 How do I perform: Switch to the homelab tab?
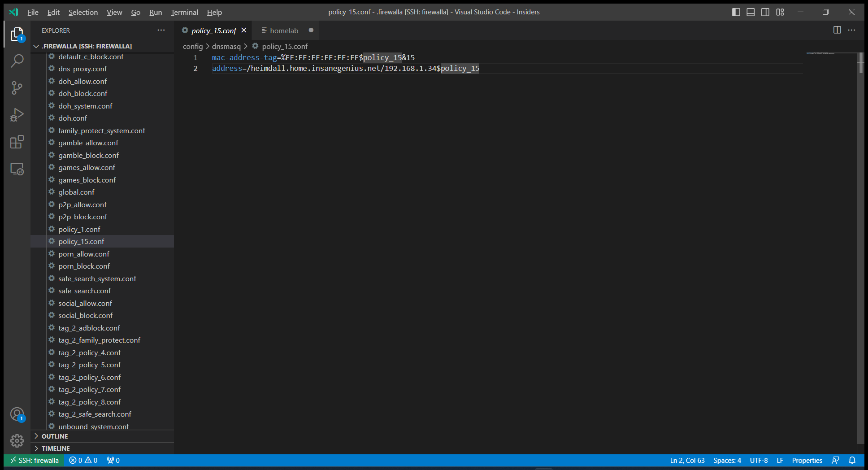click(284, 30)
